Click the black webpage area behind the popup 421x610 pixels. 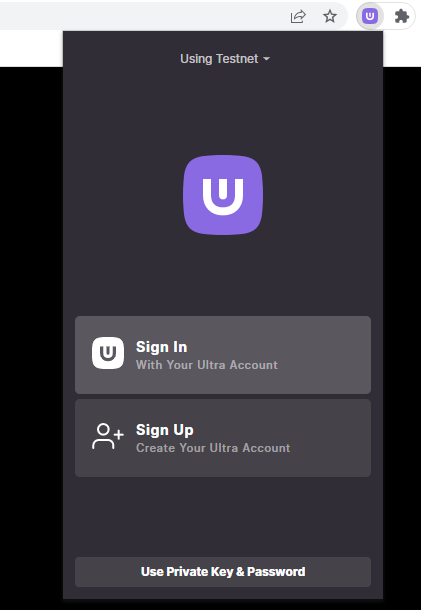(x=31, y=311)
